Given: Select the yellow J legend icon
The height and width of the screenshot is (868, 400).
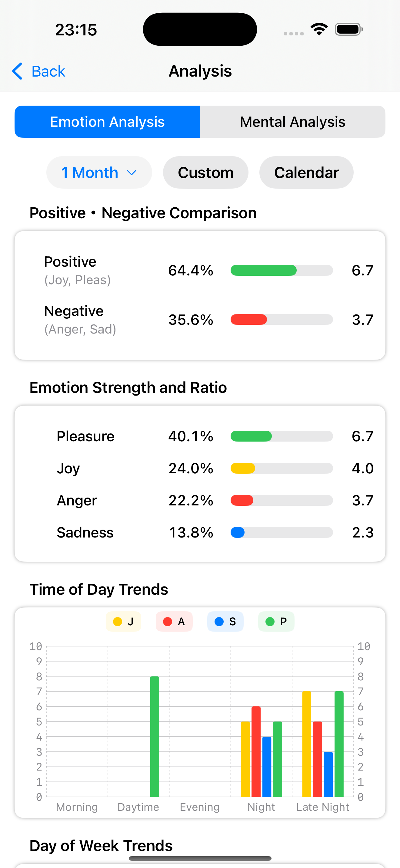Looking at the screenshot, I should 118,621.
